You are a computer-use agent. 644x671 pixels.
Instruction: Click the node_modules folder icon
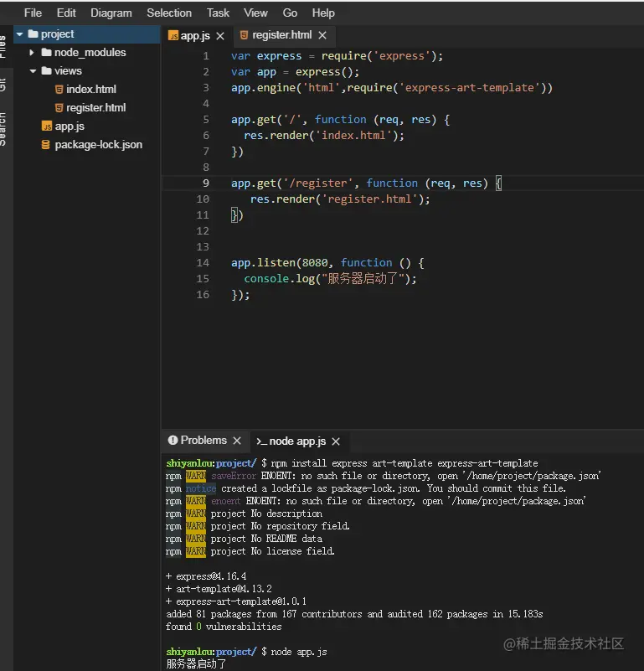point(46,52)
